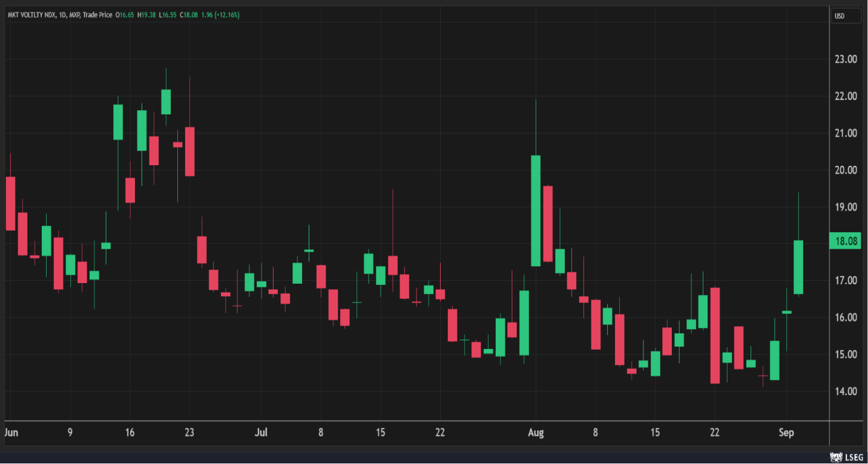Click the 20.00 price axis label

(846, 170)
